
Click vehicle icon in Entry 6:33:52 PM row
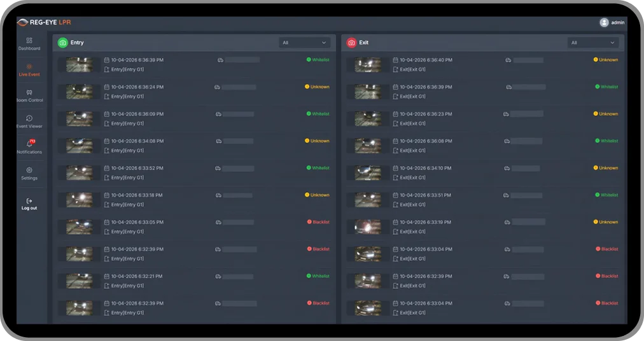pos(218,169)
